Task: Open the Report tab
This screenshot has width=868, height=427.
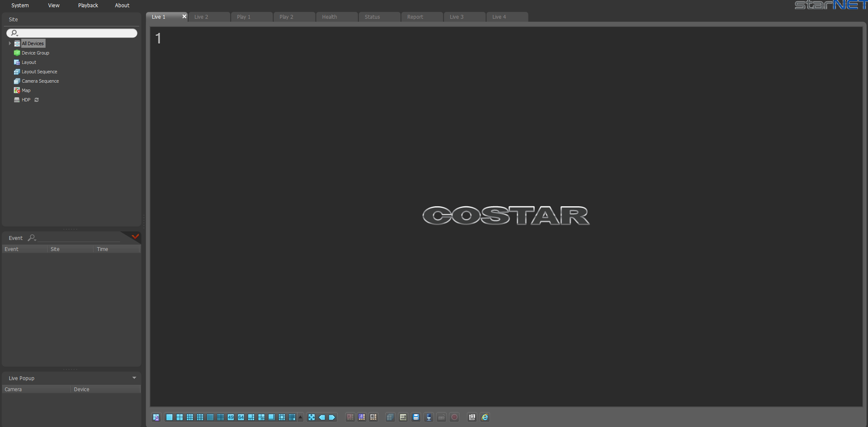Action: click(x=422, y=17)
